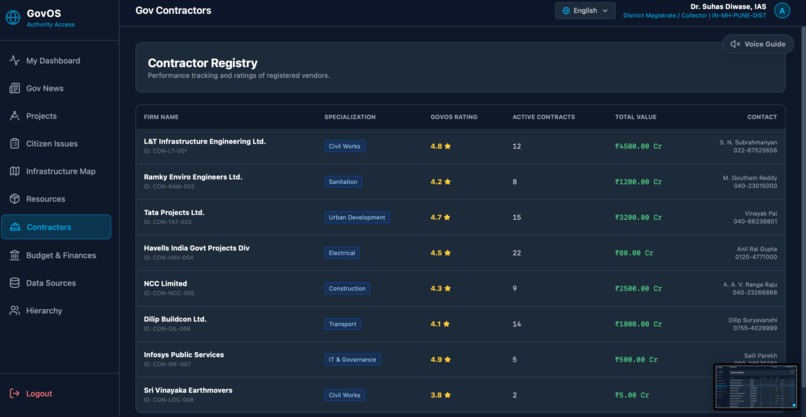Click the ₹80.00 Cr total value
The height and width of the screenshot is (417, 806).
pyautogui.click(x=634, y=253)
